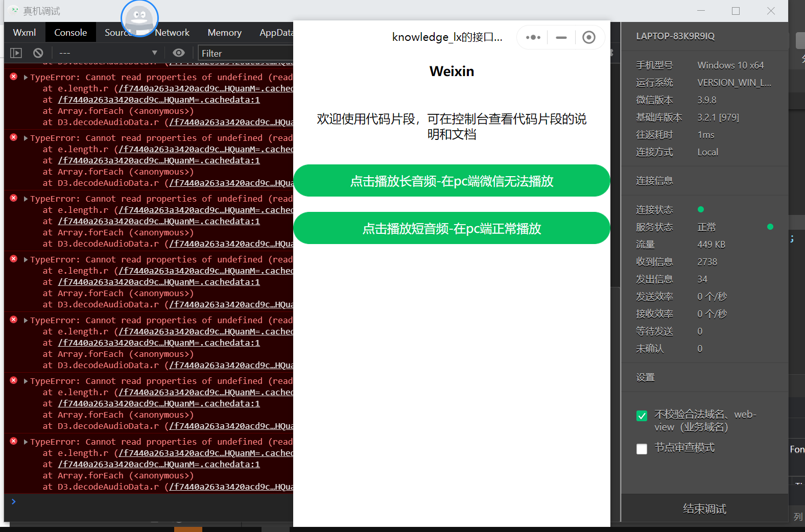
Task: Click the 连接状态 green status dot
Action: 701,209
